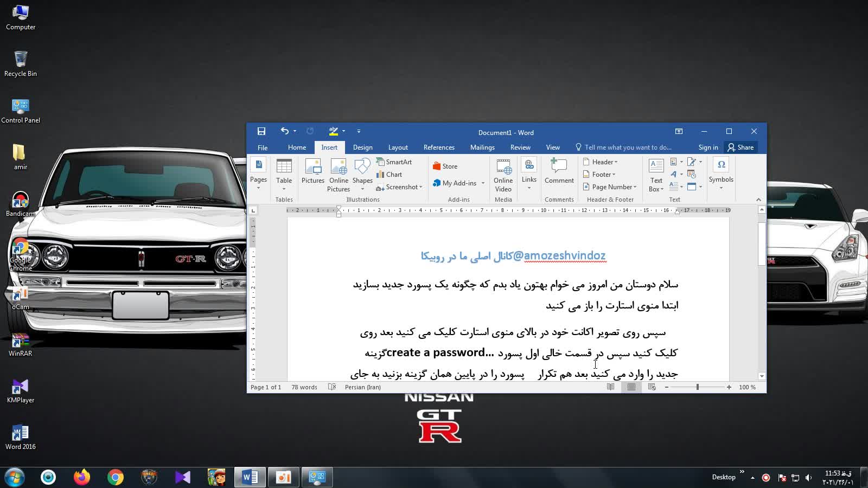This screenshot has width=868, height=488.
Task: Switch to the Design ribbon tab
Action: [362, 147]
